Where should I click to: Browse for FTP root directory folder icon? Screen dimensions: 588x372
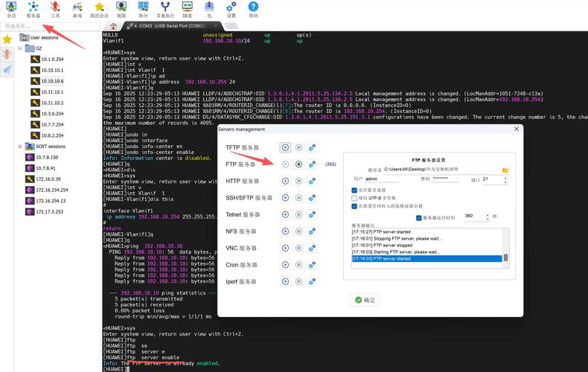click(505, 170)
